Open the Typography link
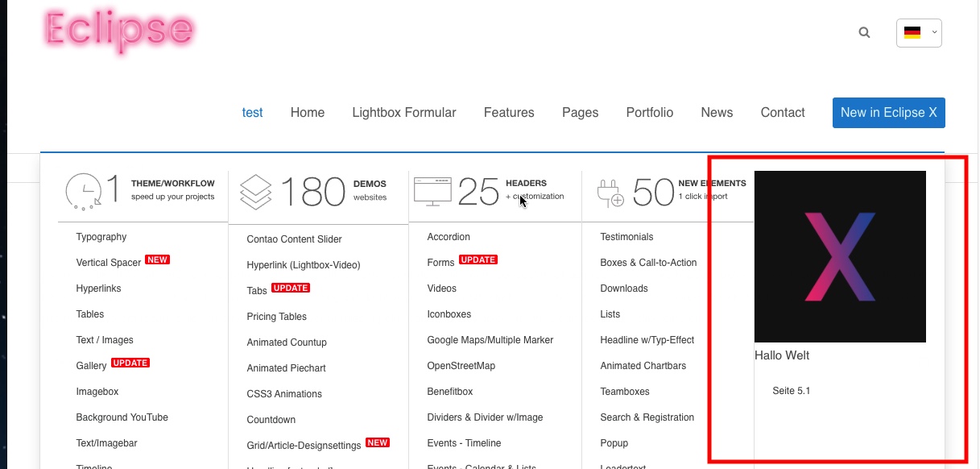This screenshot has height=469, width=980. tap(101, 237)
